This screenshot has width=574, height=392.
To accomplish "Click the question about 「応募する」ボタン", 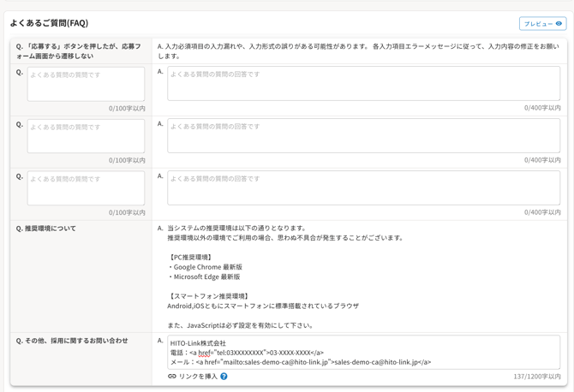I will pyautogui.click(x=79, y=51).
